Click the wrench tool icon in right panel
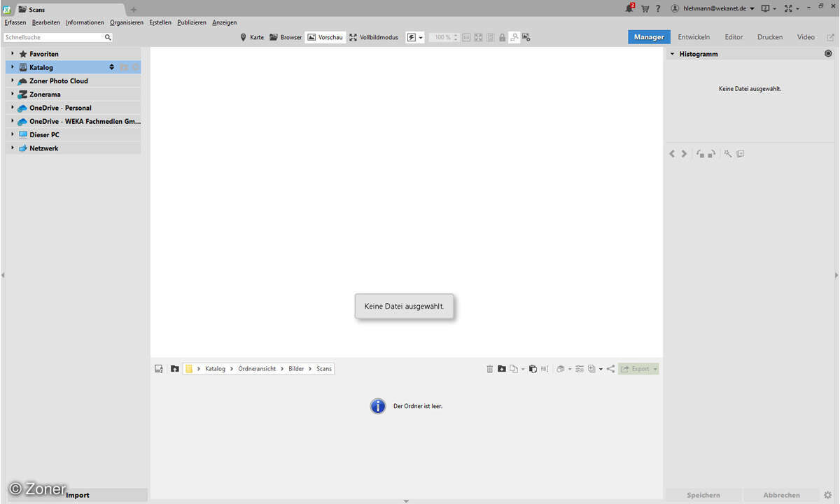Image resolution: width=840 pixels, height=504 pixels. 728,153
